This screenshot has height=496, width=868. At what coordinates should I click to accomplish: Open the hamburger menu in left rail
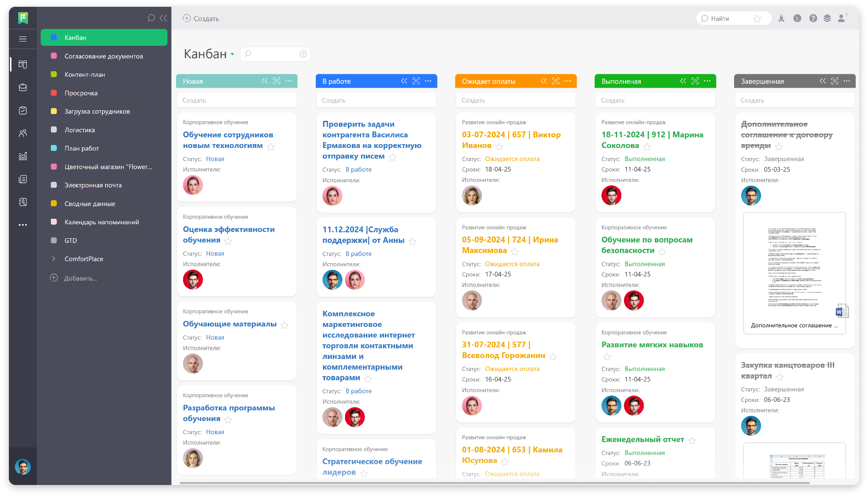(23, 39)
